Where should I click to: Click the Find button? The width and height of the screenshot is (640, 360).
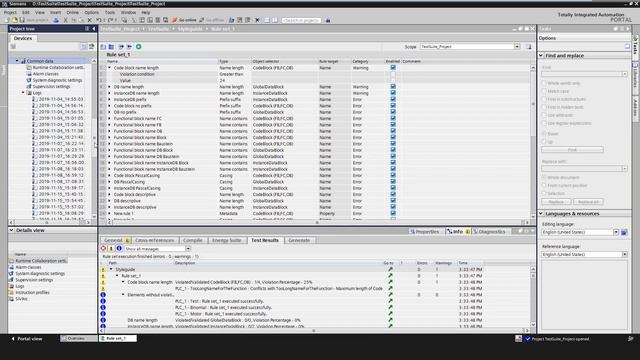pos(572,150)
